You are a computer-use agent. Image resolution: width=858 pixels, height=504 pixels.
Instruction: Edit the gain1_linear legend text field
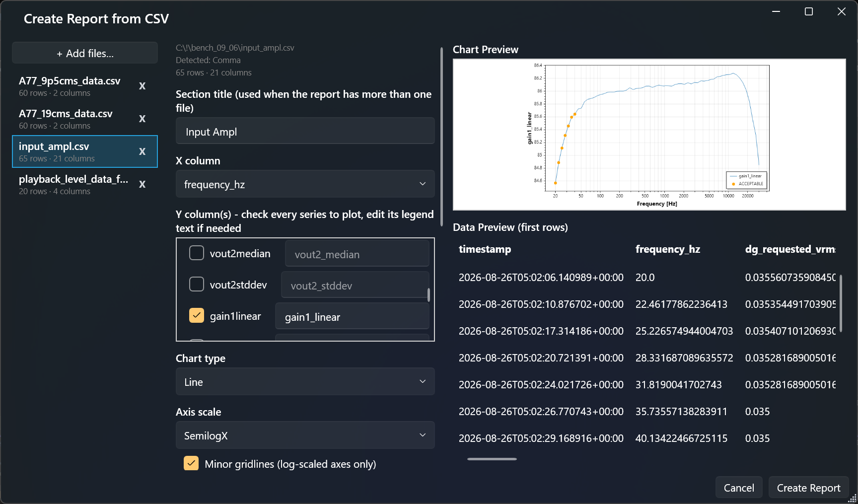[x=352, y=316]
